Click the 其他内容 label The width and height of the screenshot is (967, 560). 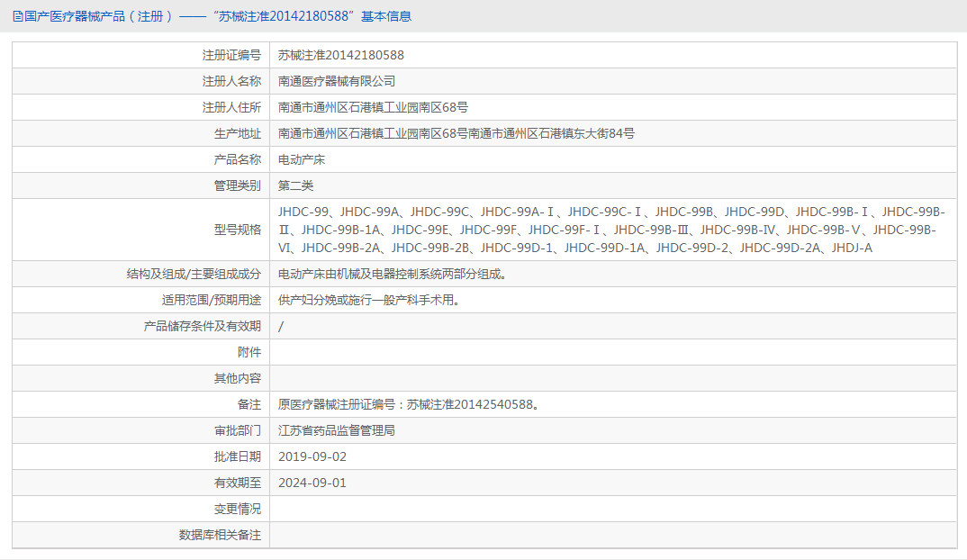pyautogui.click(x=238, y=378)
